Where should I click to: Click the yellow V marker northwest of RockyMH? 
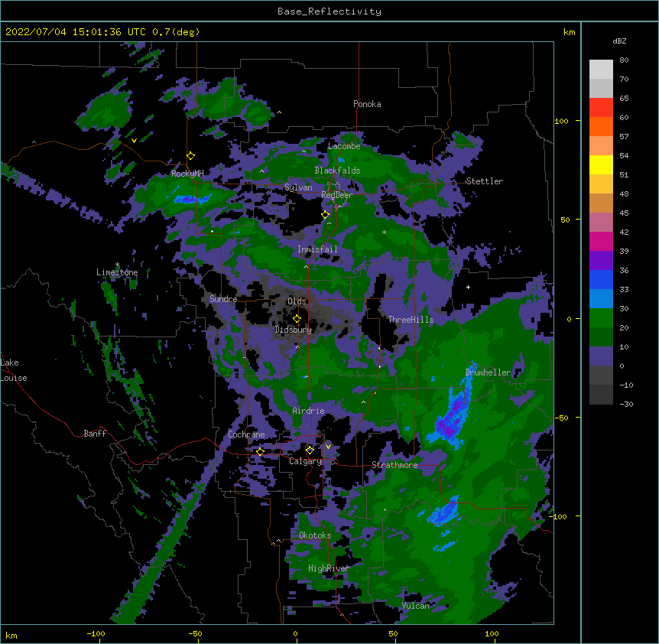[134, 141]
